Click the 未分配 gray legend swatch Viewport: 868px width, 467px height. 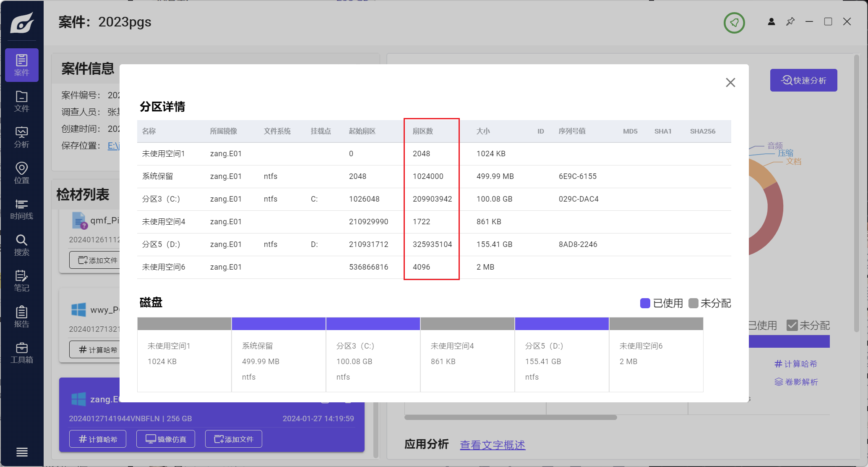coord(693,303)
